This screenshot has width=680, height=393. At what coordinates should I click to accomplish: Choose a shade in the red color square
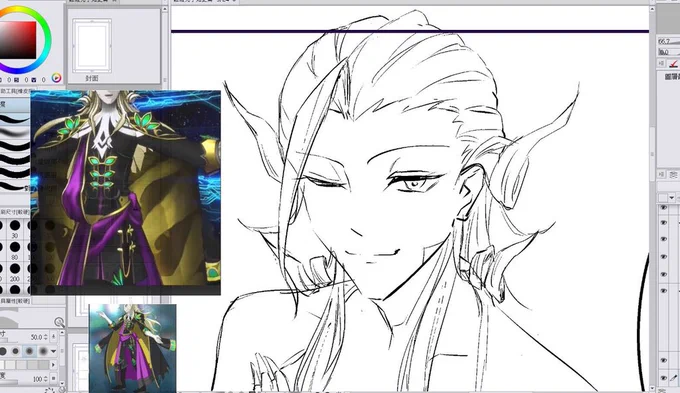[x=17, y=40]
